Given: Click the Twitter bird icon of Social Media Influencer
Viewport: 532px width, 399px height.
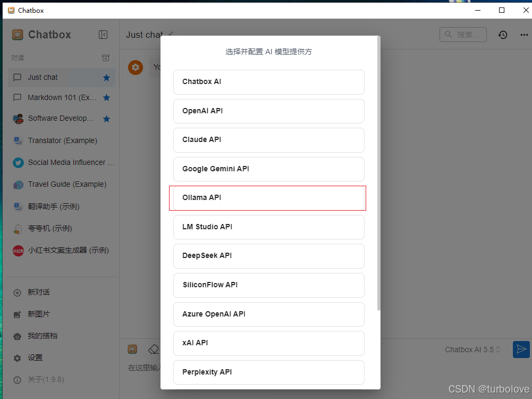Looking at the screenshot, I should 18,163.
